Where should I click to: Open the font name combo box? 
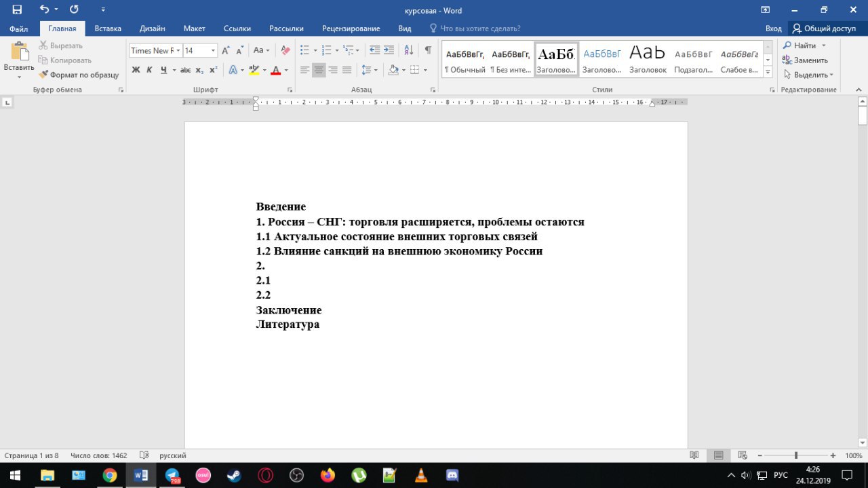tap(155, 50)
